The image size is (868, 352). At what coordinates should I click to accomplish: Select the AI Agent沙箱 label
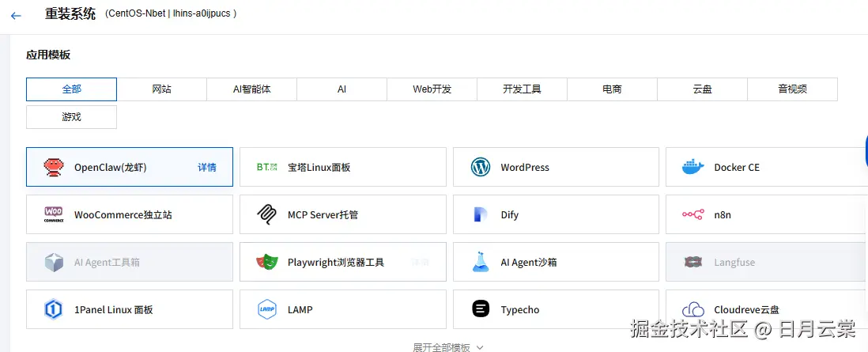point(529,262)
